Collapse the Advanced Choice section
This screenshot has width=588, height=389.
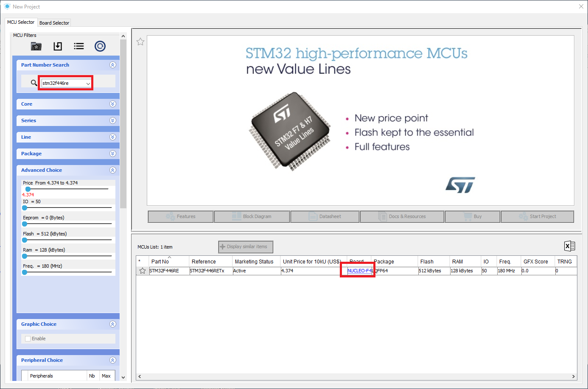pyautogui.click(x=112, y=170)
